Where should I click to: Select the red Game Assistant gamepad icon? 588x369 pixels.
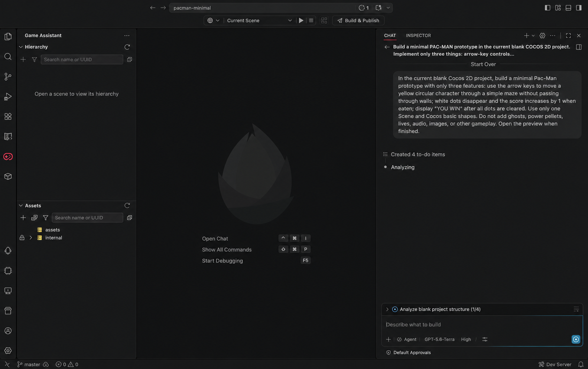(8, 157)
